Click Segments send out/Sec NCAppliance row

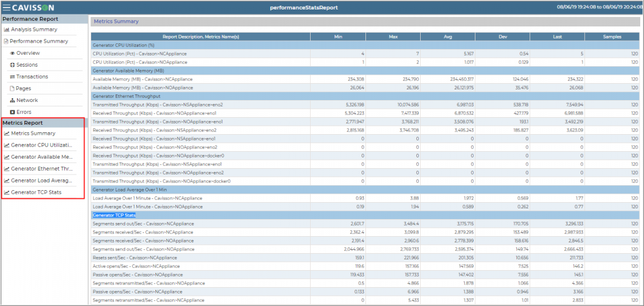tap(365, 224)
